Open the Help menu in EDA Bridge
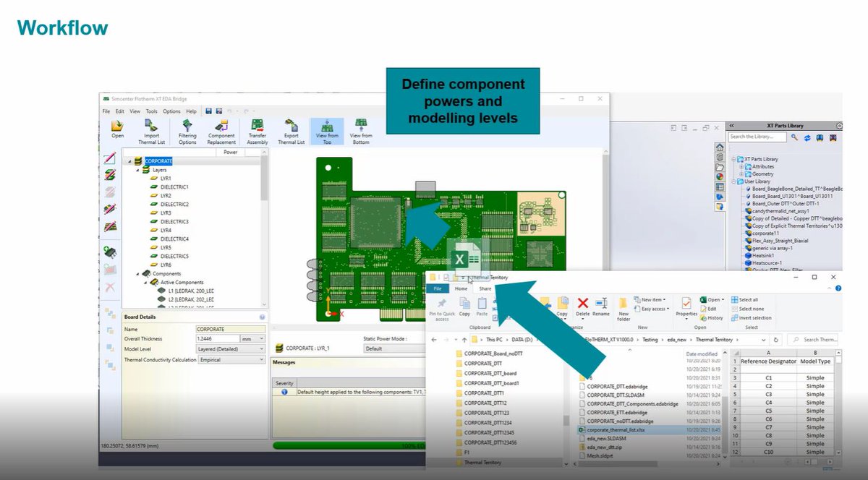The height and width of the screenshot is (480, 868). pyautogui.click(x=191, y=111)
